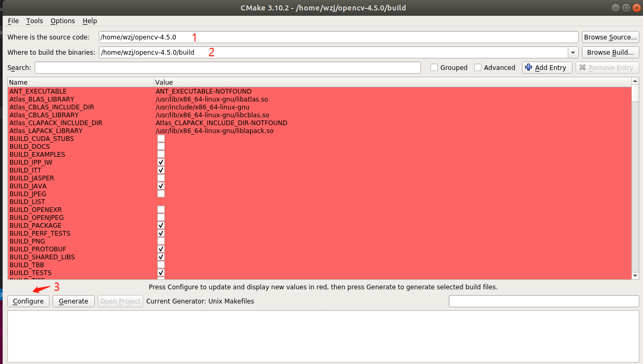Click the ANT_EXECUTABLE-NOTFOUND value
This screenshot has width=643, height=364.
click(204, 92)
